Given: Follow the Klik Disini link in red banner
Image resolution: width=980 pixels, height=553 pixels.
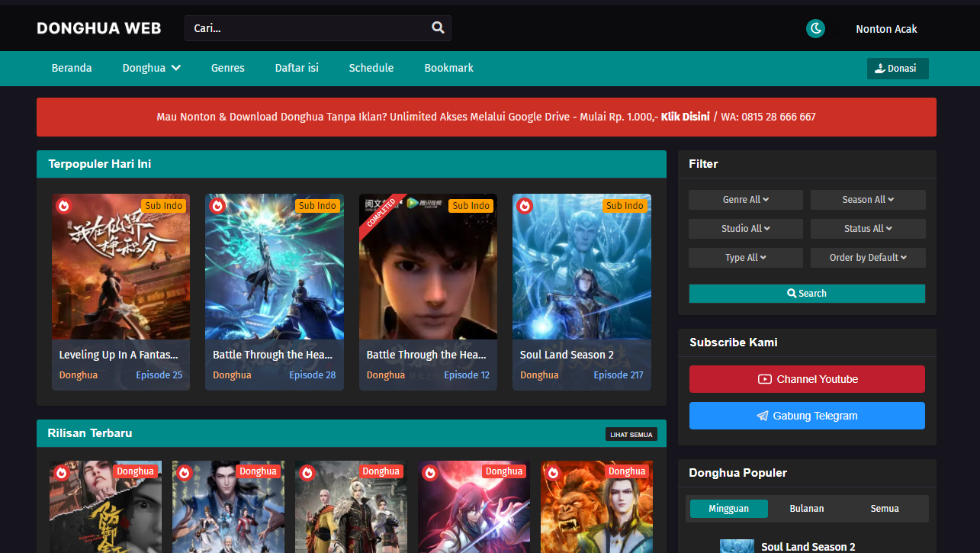Looking at the screenshot, I should pos(685,117).
